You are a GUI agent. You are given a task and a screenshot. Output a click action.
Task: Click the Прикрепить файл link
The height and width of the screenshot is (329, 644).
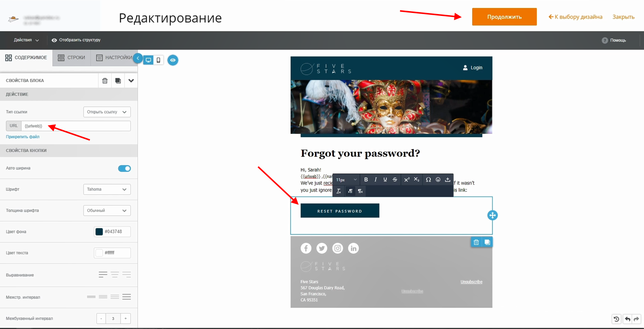click(23, 137)
